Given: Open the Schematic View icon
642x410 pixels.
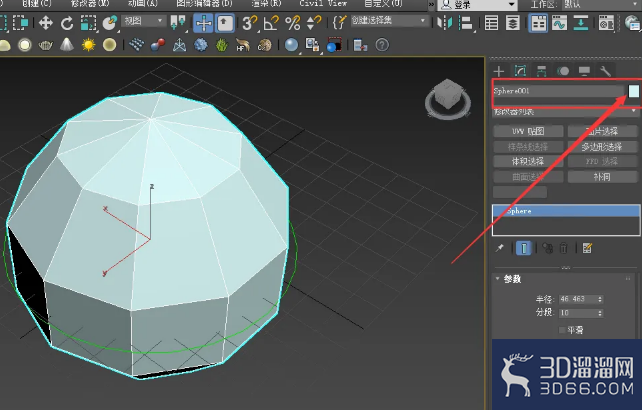Looking at the screenshot, I should point(581,23).
